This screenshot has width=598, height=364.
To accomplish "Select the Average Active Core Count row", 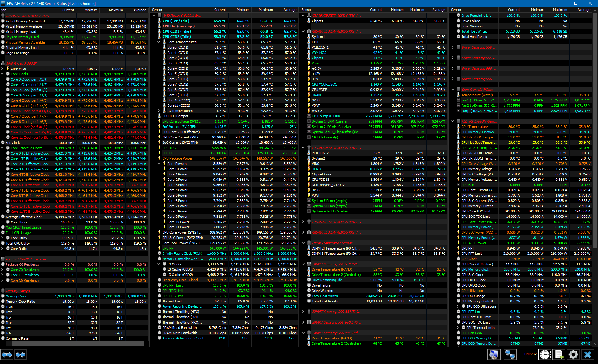I will pyautogui.click(x=224, y=338).
